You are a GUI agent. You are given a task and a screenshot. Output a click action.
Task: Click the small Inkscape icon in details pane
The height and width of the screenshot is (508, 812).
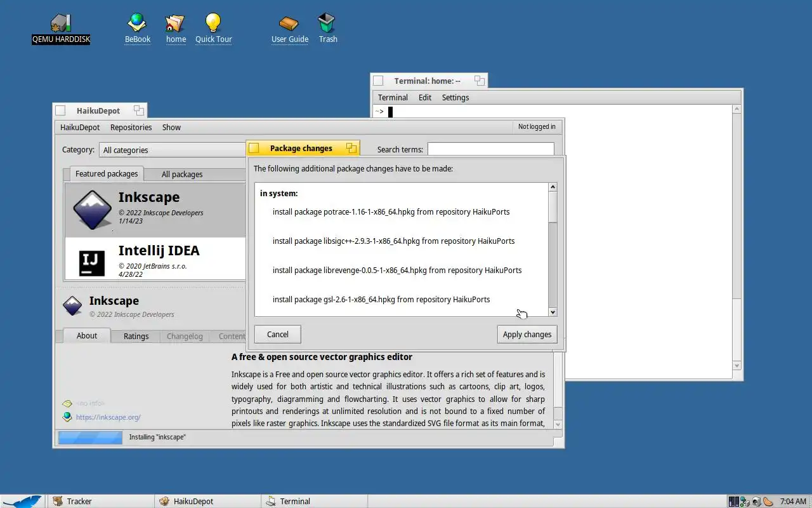point(72,306)
